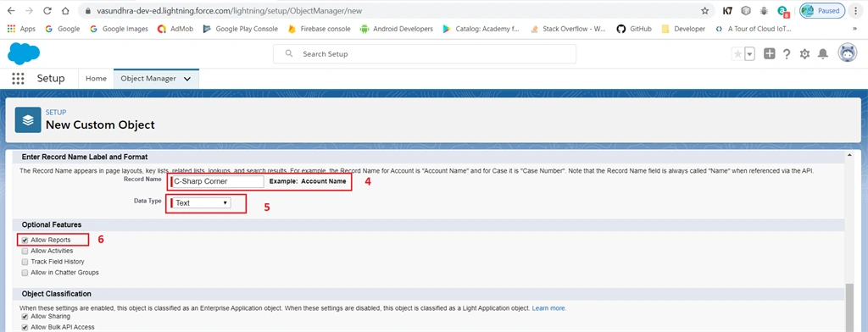Open the browser home page icon
Screen dimensions: 868x332
65,10
